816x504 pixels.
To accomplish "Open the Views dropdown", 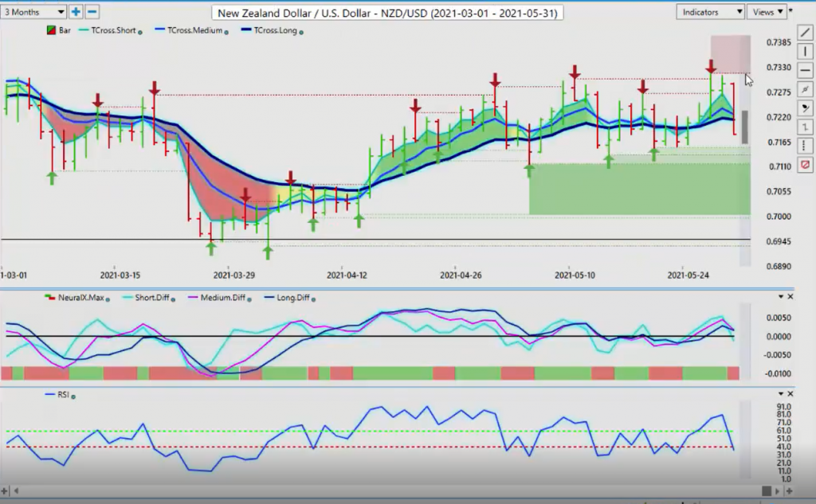I will point(768,12).
